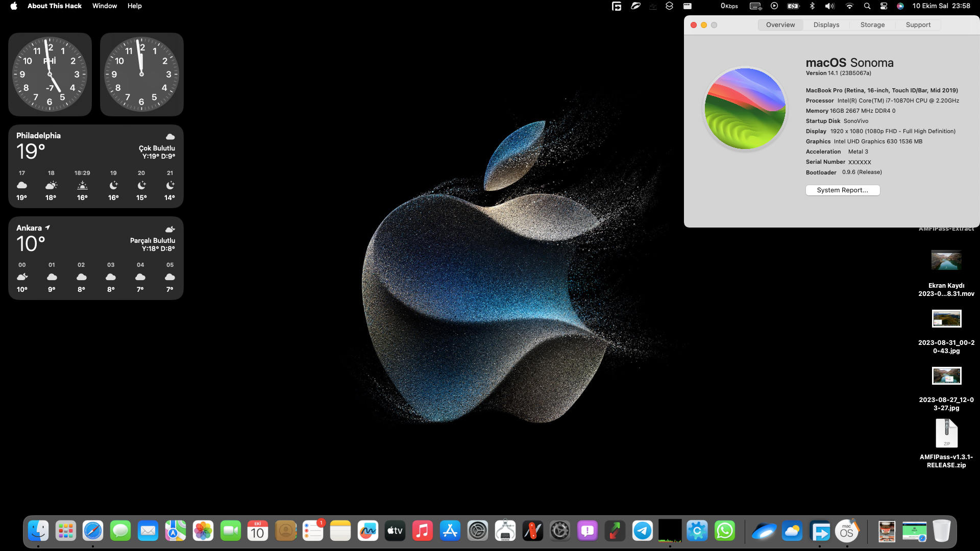Expand the battery status menu

(x=793, y=6)
